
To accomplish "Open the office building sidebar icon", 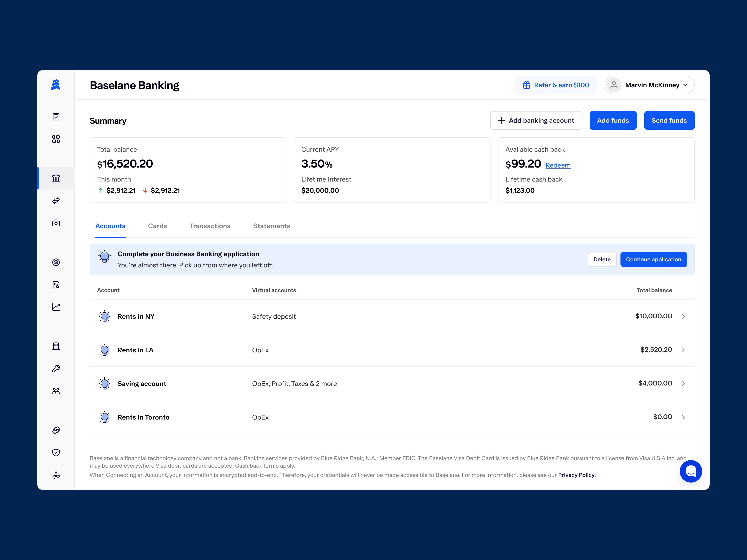I will point(56,346).
